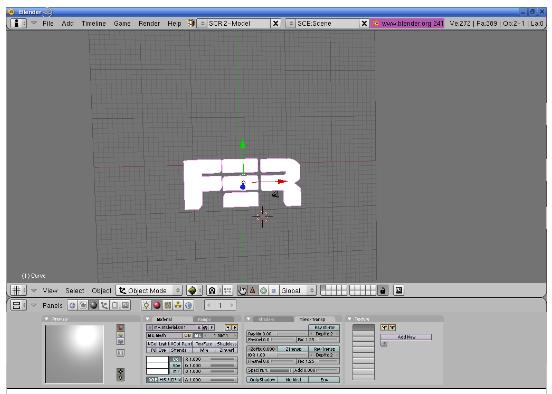Screen dimensions: 552x394
Task: Open the File menu
Action: click(x=48, y=24)
